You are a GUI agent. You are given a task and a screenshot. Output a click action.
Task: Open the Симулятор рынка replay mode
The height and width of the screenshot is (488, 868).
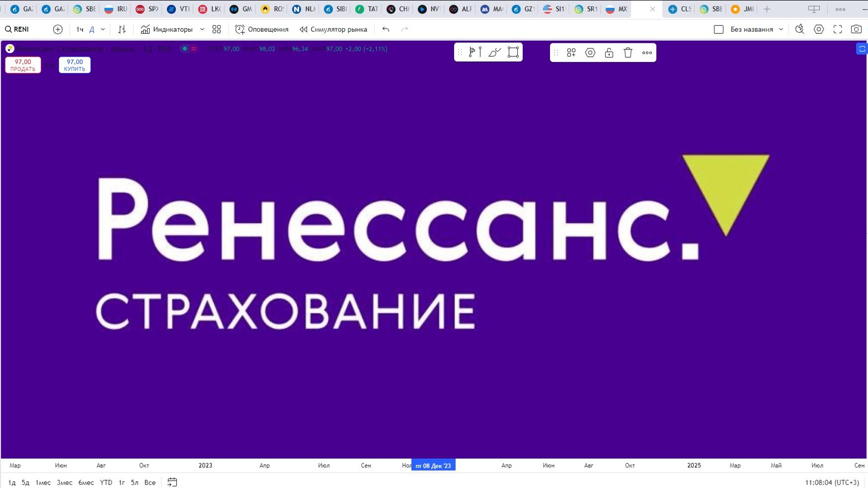point(333,29)
